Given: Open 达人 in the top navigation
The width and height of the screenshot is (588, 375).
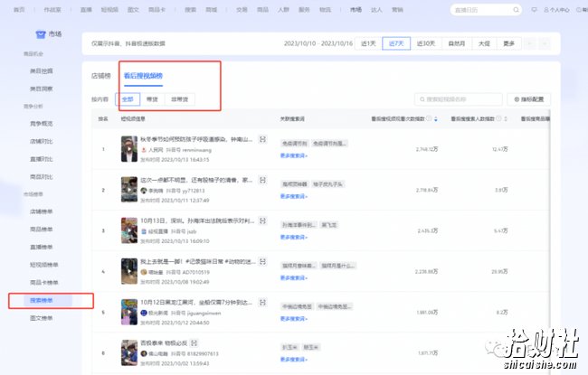Looking at the screenshot, I should 376,10.
